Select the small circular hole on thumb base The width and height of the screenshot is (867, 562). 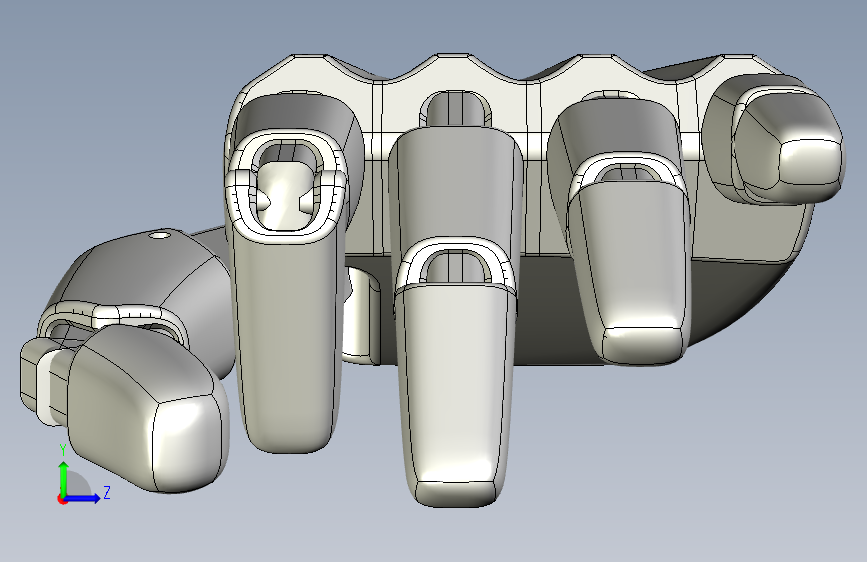pos(160,236)
